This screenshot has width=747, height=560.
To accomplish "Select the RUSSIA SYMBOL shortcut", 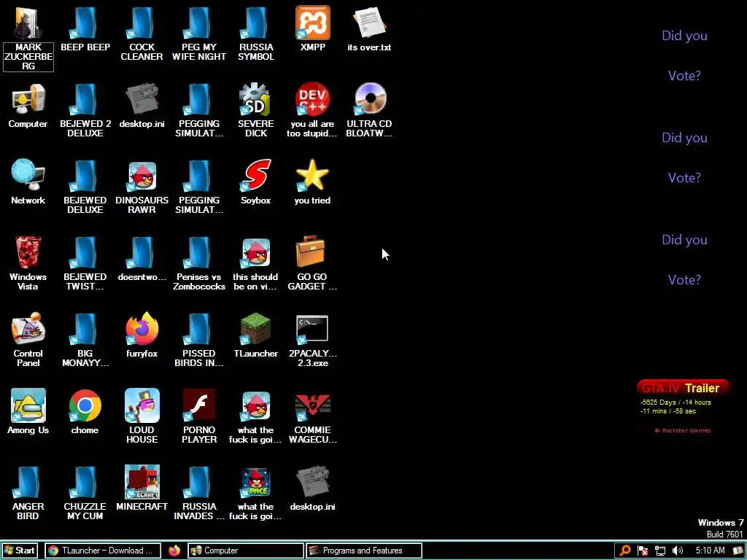I will click(256, 24).
